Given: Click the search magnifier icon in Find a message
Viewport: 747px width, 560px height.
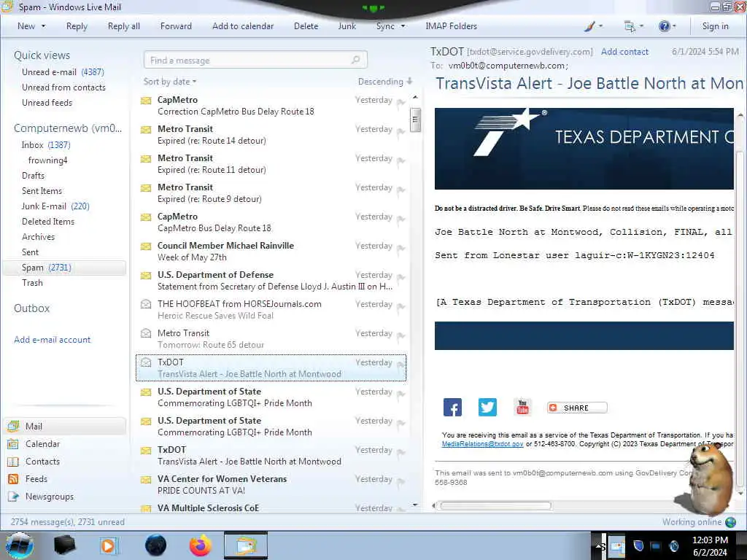Looking at the screenshot, I should (355, 60).
